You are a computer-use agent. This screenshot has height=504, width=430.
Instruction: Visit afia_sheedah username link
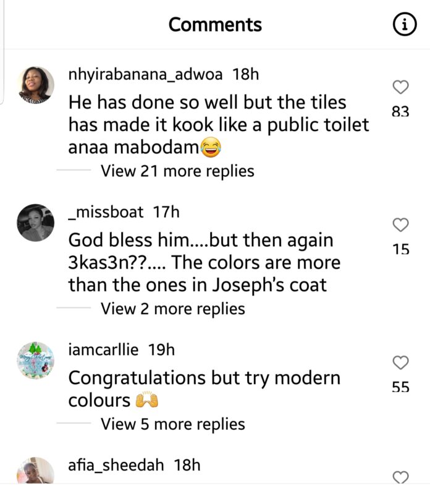116,465
